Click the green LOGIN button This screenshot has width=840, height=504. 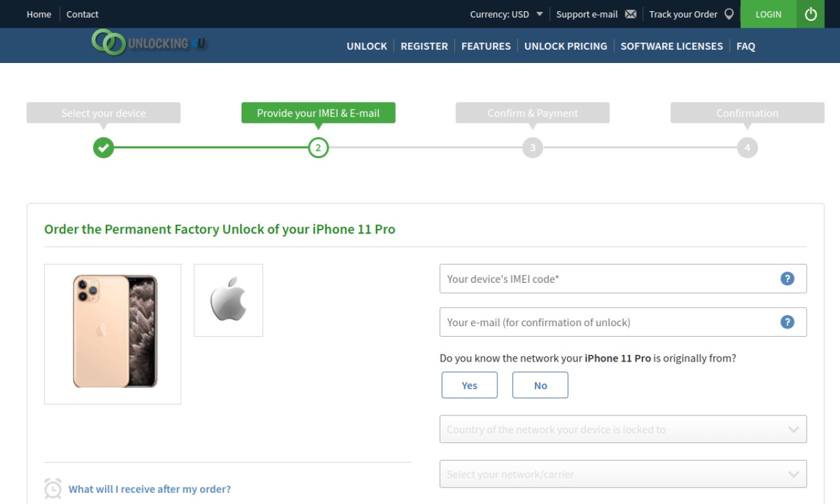tap(768, 14)
